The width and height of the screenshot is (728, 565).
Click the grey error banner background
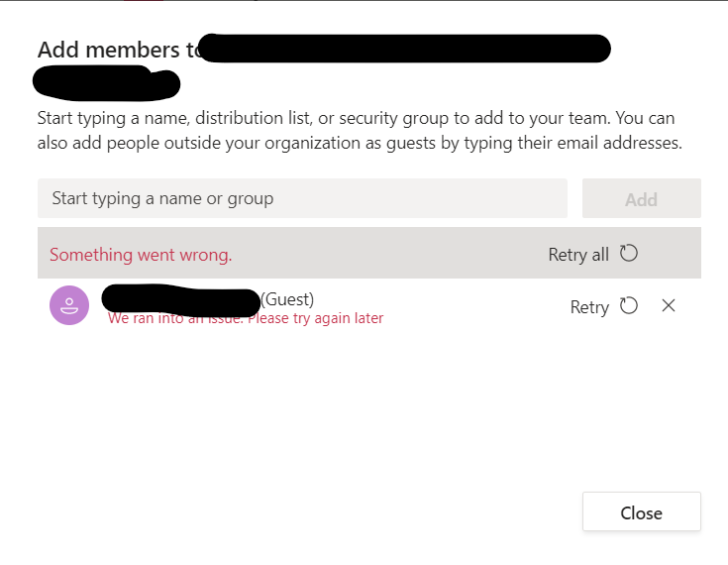(x=396, y=254)
